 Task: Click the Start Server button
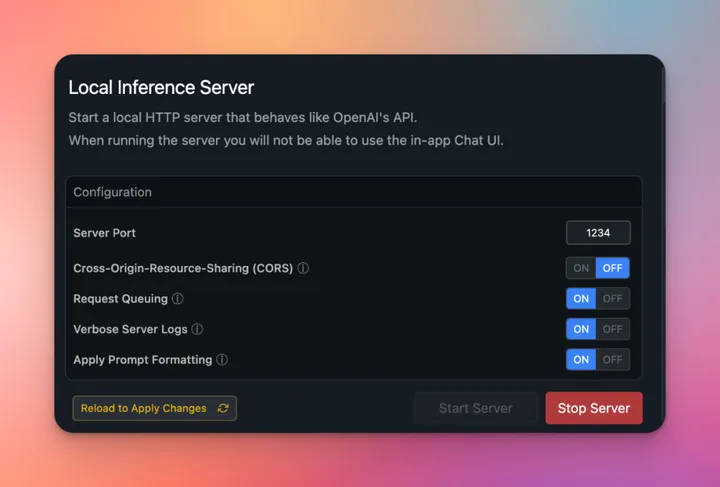[x=476, y=408]
